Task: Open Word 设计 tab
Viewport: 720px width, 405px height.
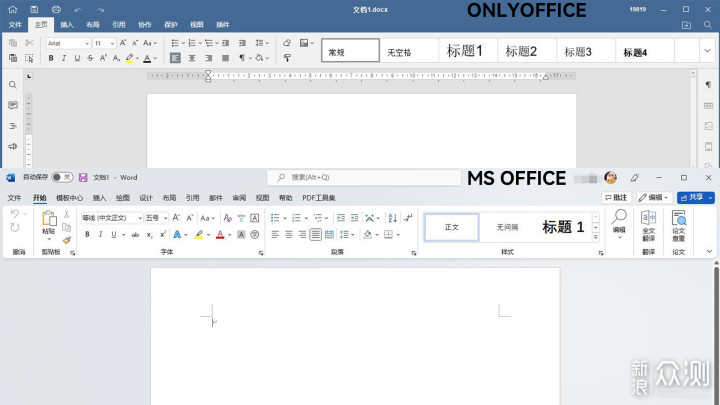Action: coord(146,198)
